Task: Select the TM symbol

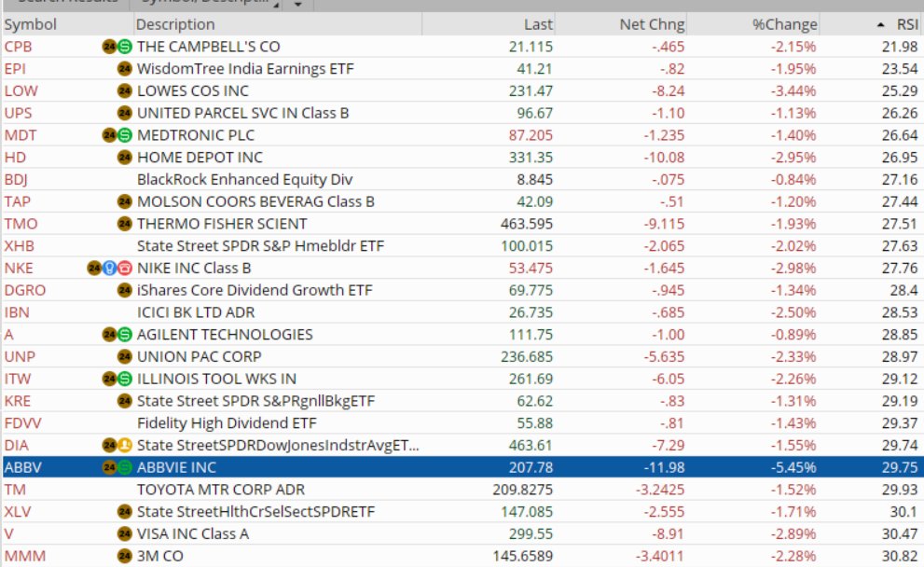Action: (x=15, y=490)
